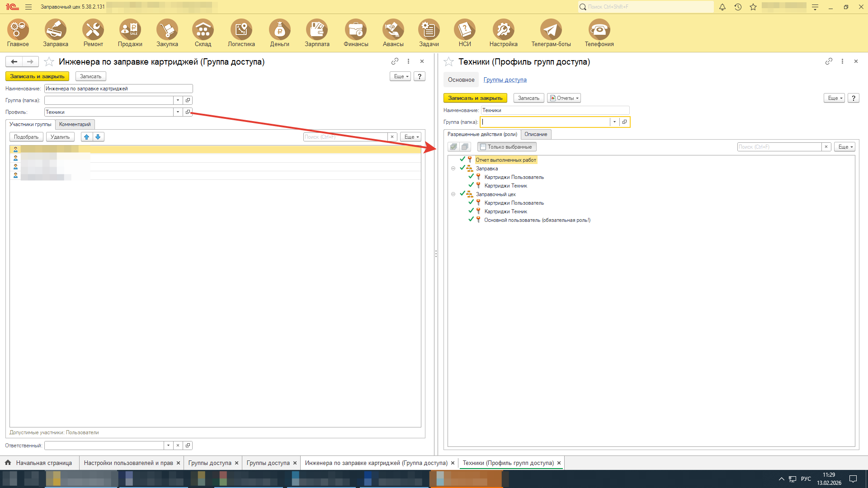Click check-all roles icon in toolbar
Image resolution: width=868 pixels, height=488 pixels.
point(453,147)
